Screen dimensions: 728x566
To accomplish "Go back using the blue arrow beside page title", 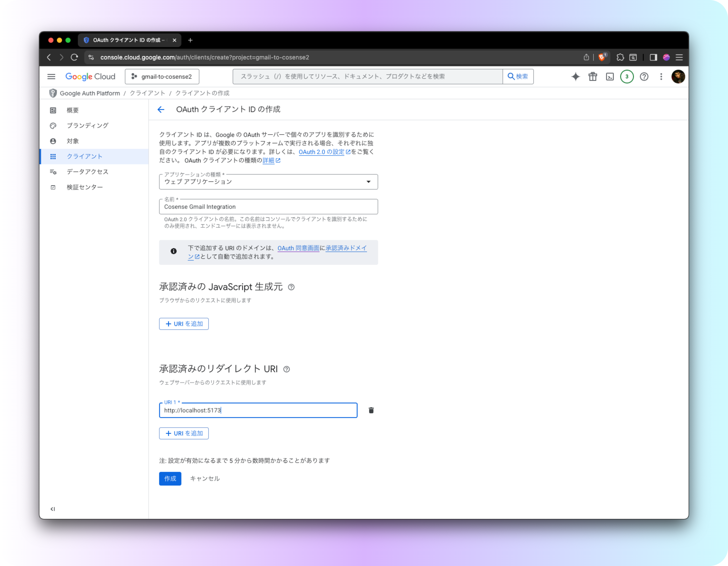I will pyautogui.click(x=161, y=110).
